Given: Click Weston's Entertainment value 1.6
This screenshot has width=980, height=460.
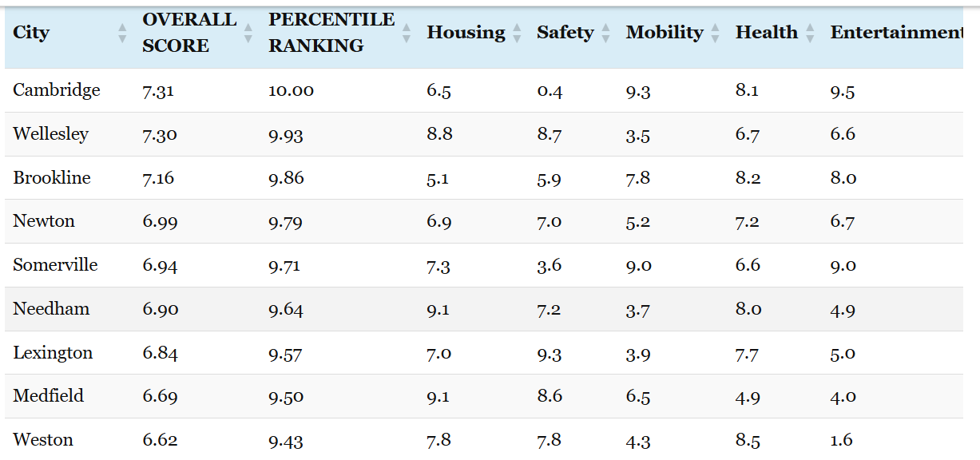Looking at the screenshot, I should 842,440.
